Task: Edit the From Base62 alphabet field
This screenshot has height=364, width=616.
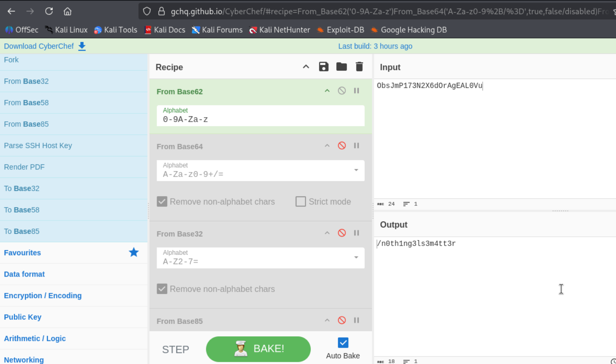Action: (x=260, y=115)
